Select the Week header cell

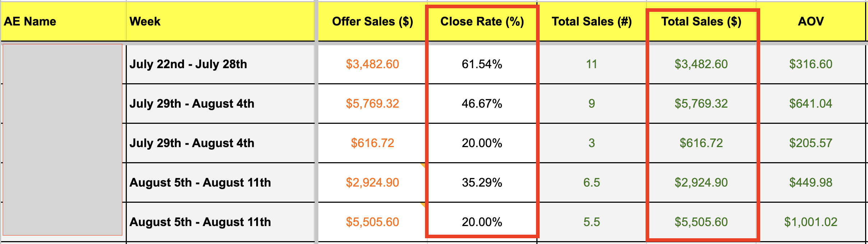145,22
